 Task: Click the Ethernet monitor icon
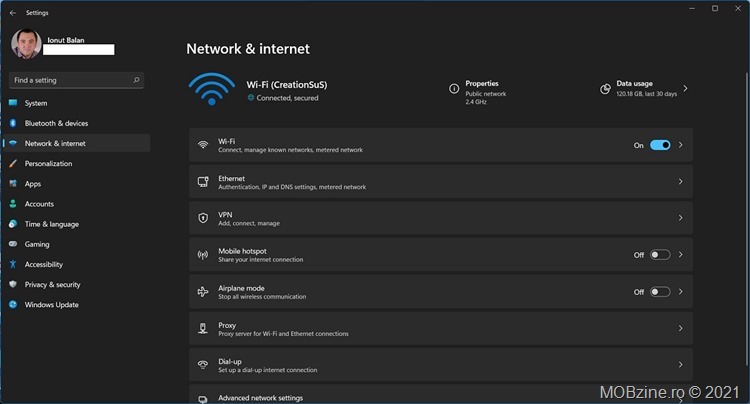[x=203, y=182]
